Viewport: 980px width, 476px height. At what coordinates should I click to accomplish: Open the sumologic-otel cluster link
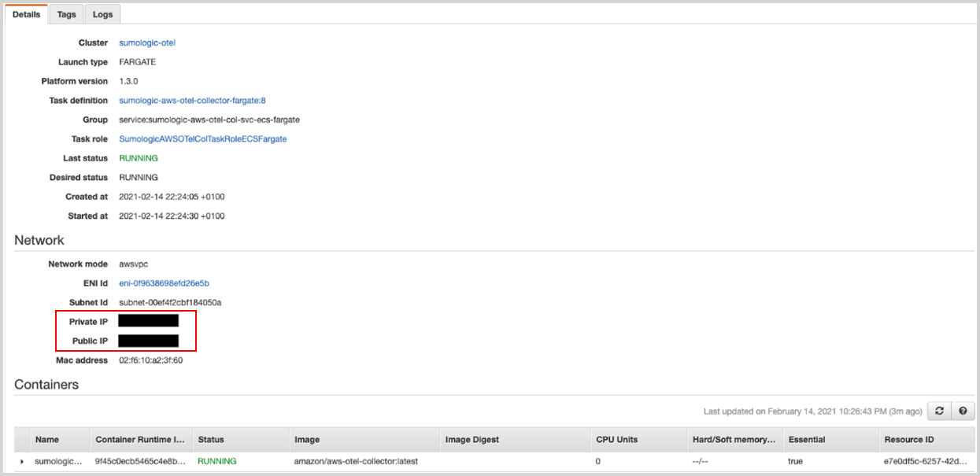[x=147, y=42]
